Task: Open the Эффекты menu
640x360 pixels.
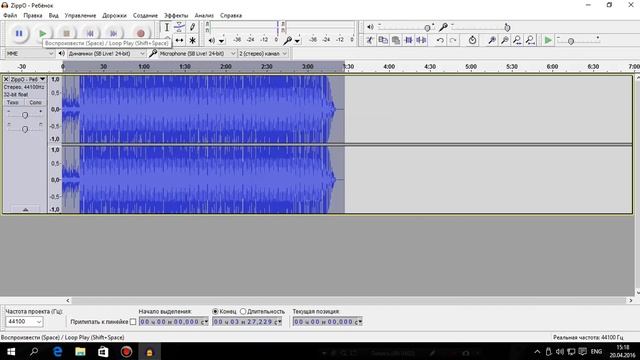Action: point(176,16)
